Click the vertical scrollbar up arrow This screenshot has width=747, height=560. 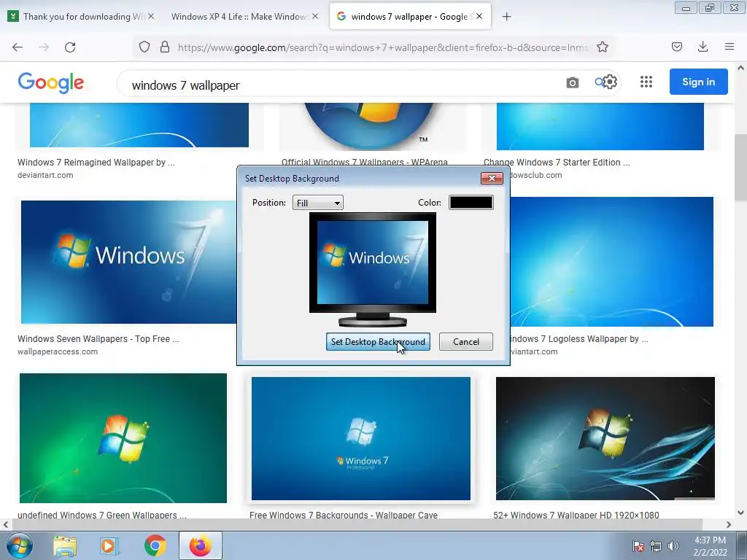point(741,68)
